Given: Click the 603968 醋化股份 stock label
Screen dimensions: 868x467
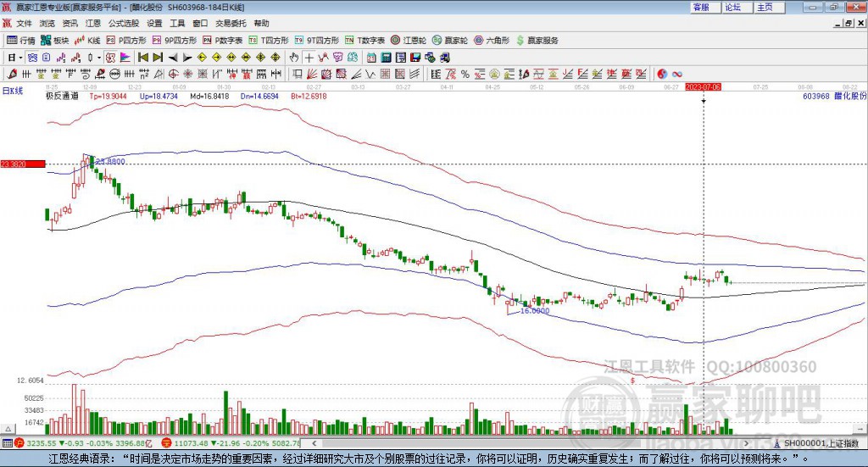Looking at the screenshot, I should pos(834,96).
